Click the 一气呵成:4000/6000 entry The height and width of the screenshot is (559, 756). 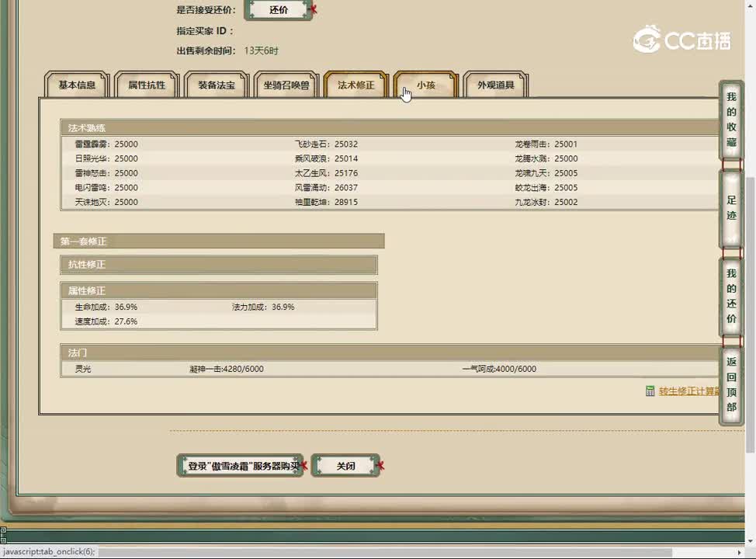(499, 369)
